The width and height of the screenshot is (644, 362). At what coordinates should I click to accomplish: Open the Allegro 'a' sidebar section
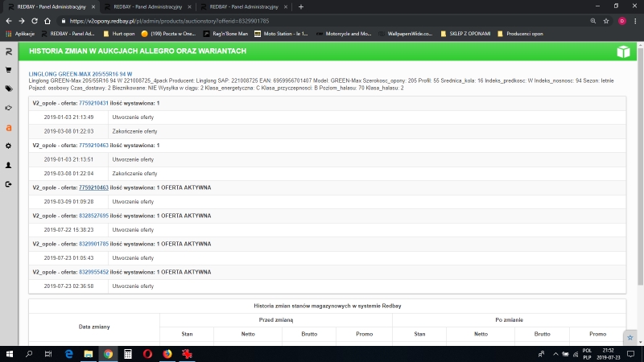pyautogui.click(x=8, y=127)
